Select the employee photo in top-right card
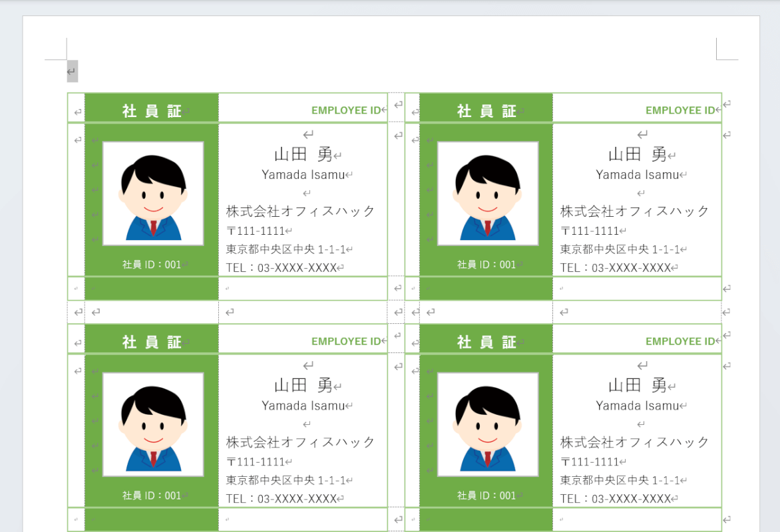This screenshot has height=532, width=780. 487,194
